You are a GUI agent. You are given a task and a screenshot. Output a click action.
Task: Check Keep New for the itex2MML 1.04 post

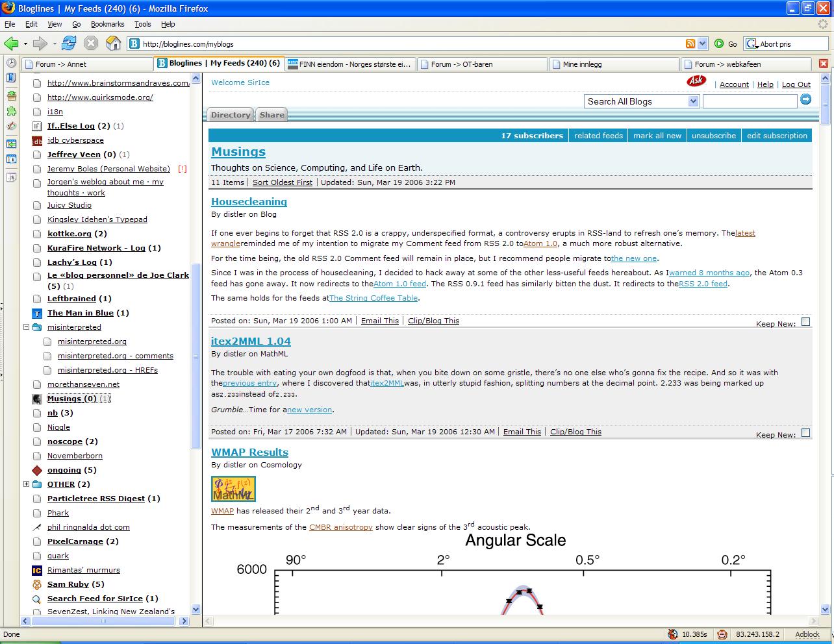pyautogui.click(x=805, y=432)
